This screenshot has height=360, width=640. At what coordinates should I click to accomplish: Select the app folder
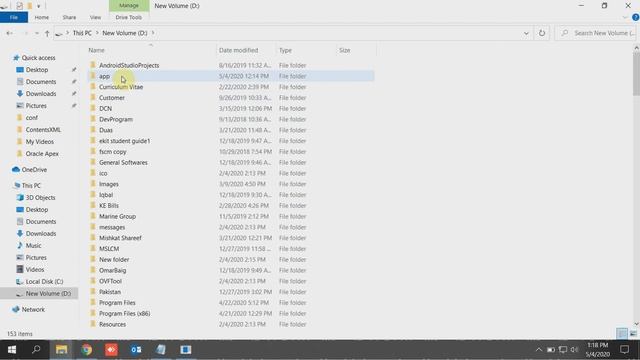tap(104, 76)
